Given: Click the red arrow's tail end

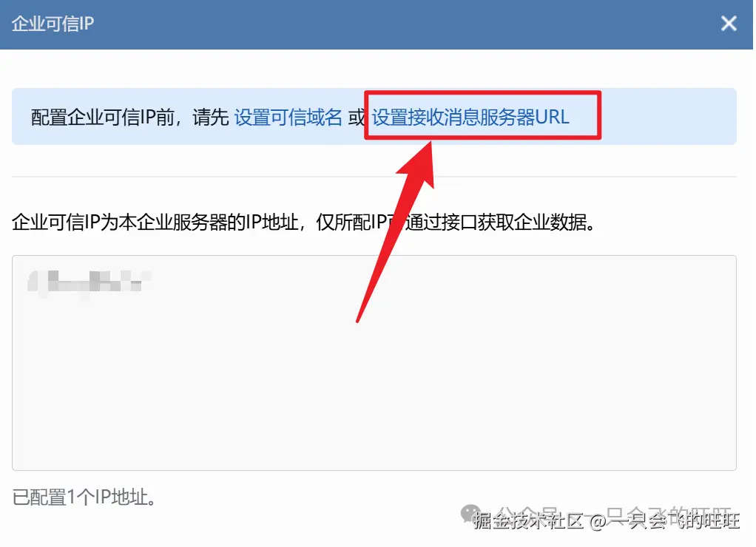Looking at the screenshot, I should click(358, 320).
